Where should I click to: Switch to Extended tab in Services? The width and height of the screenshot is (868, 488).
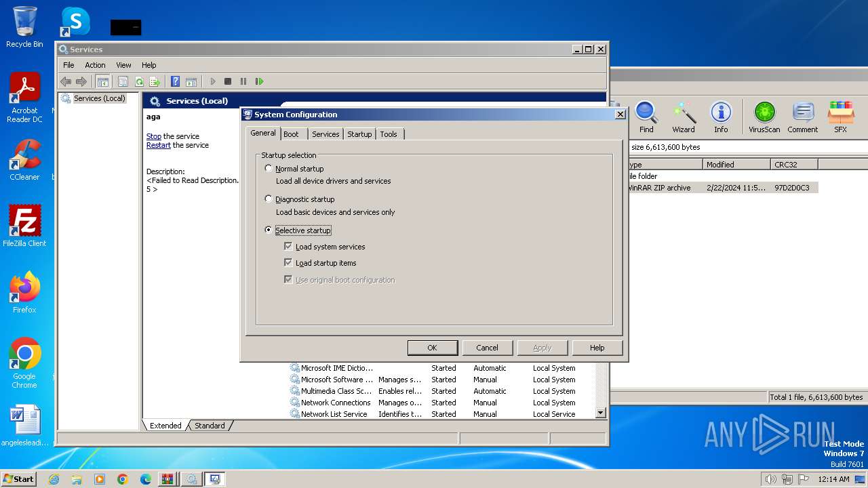click(x=165, y=426)
